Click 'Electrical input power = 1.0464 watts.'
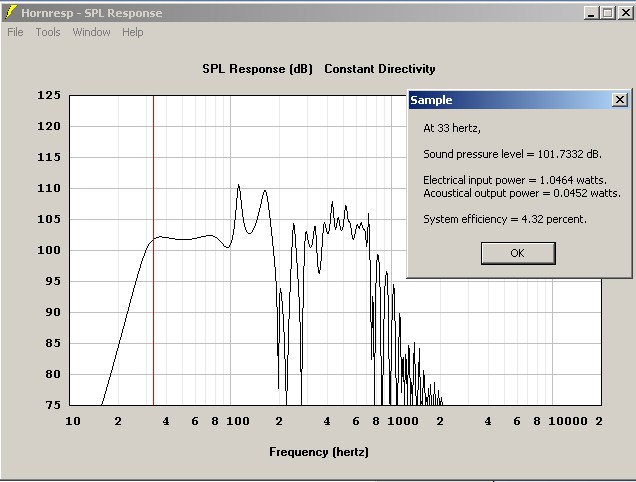 tap(515, 180)
